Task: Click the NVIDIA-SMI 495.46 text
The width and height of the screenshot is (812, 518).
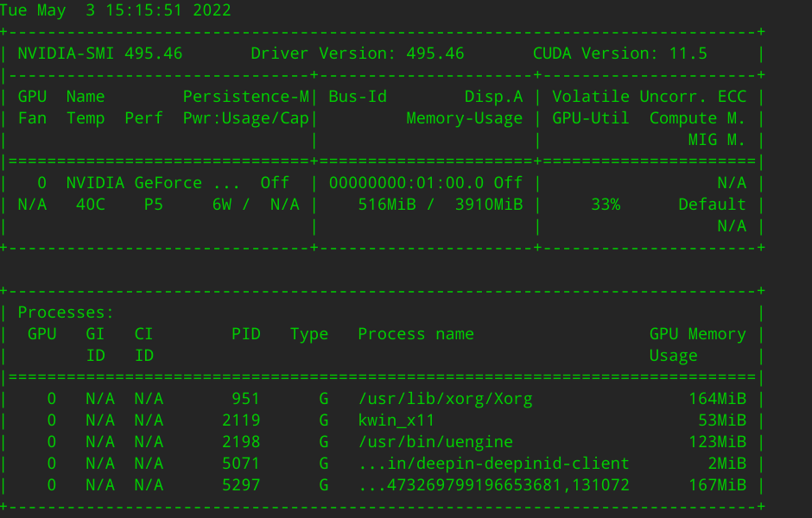Action: (100, 54)
